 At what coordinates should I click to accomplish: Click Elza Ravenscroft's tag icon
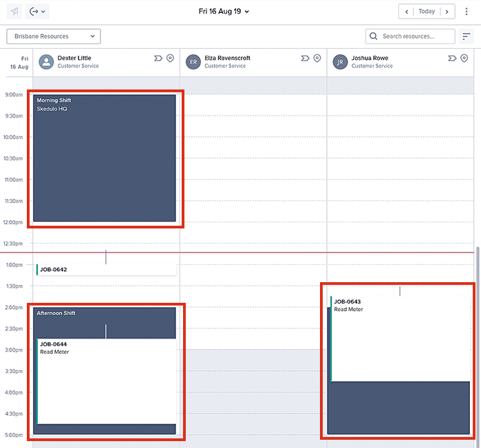(305, 58)
